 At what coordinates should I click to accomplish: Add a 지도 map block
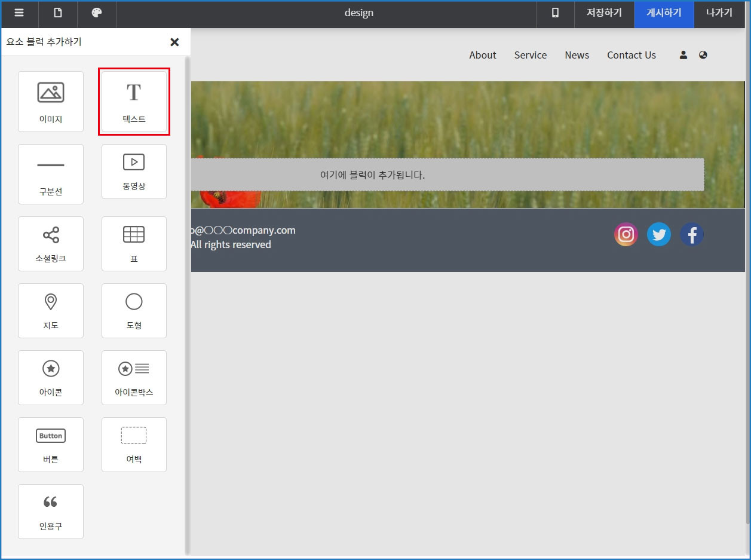pos(51,311)
